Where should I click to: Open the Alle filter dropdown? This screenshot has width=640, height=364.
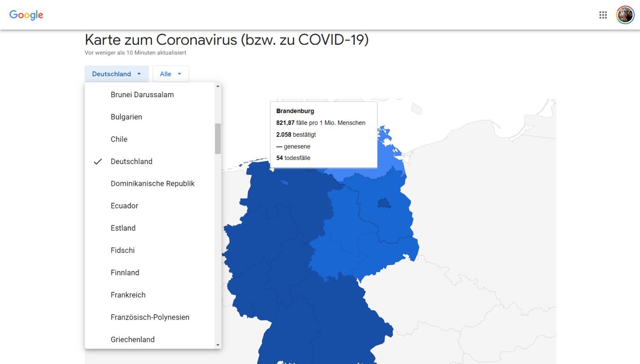(170, 74)
